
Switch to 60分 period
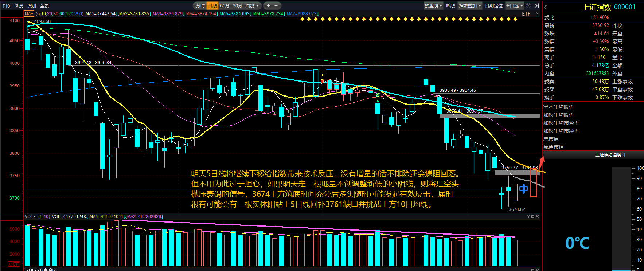(225, 5)
